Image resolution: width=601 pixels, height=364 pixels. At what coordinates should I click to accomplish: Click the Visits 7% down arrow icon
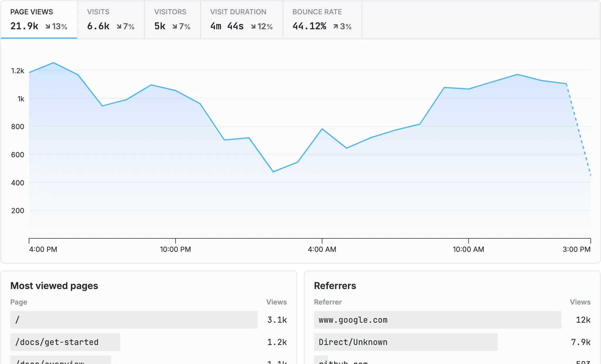click(x=119, y=27)
